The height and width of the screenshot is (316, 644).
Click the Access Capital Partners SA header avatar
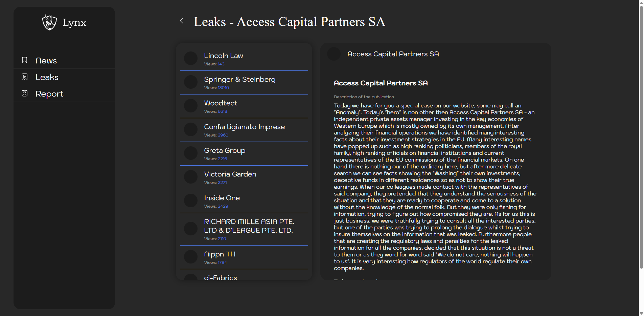[x=334, y=54]
